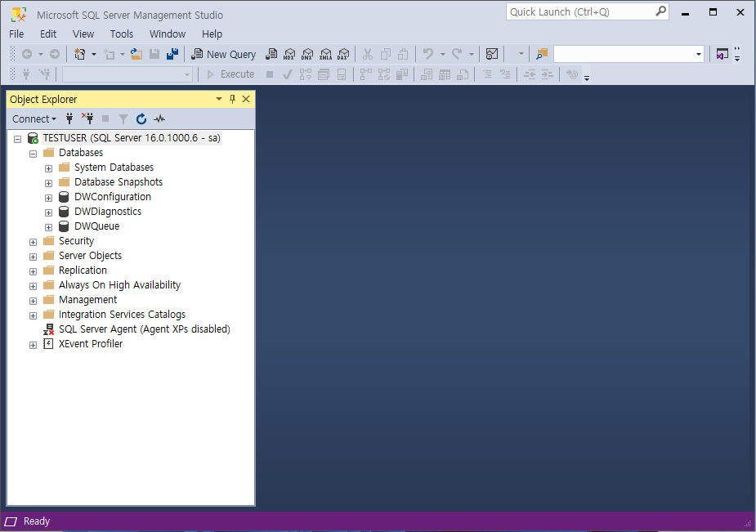Image resolution: width=756 pixels, height=532 pixels.
Task: Open the Tools menu
Action: [x=122, y=34]
